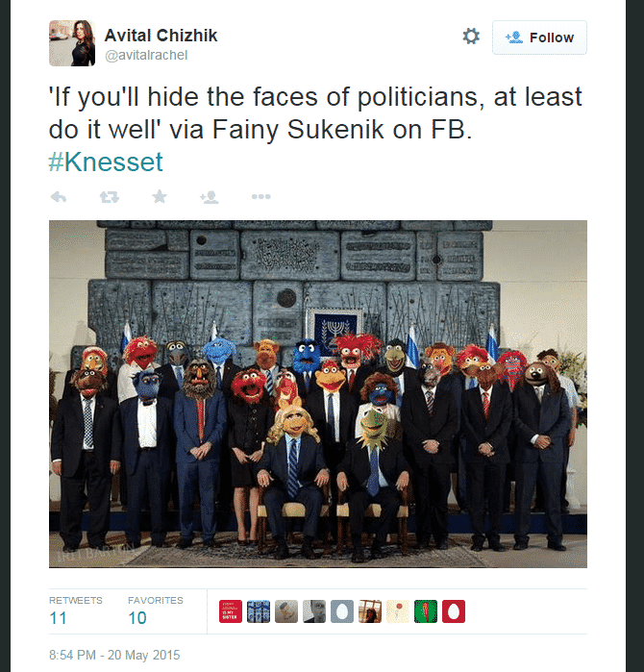The width and height of the screenshot is (644, 672).
Task: Click the reply arrow icon
Action: (x=59, y=197)
